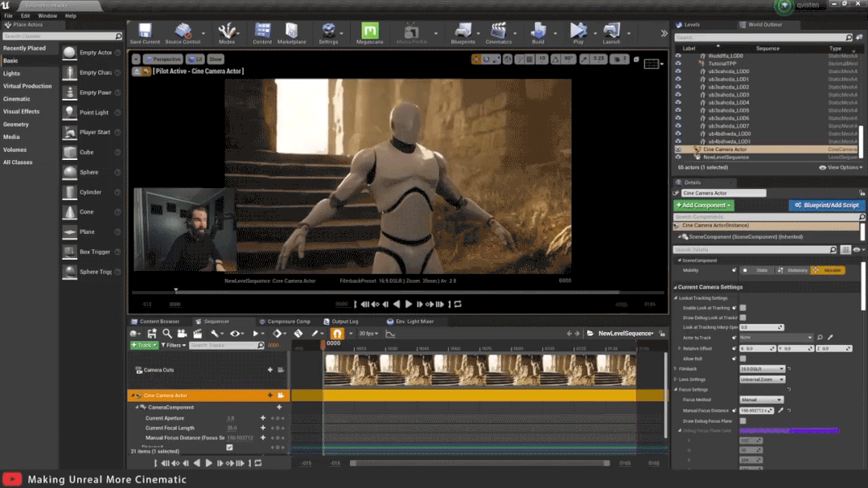
Task: Open the Sequencer curve editor icon
Action: point(390,334)
